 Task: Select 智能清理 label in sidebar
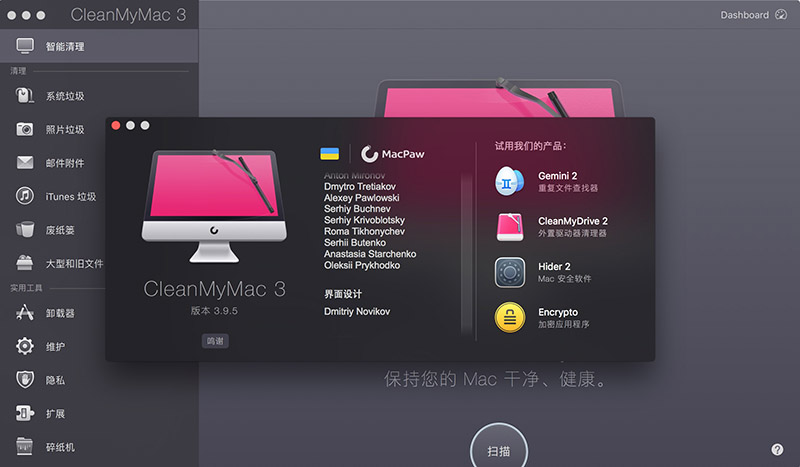tap(65, 46)
